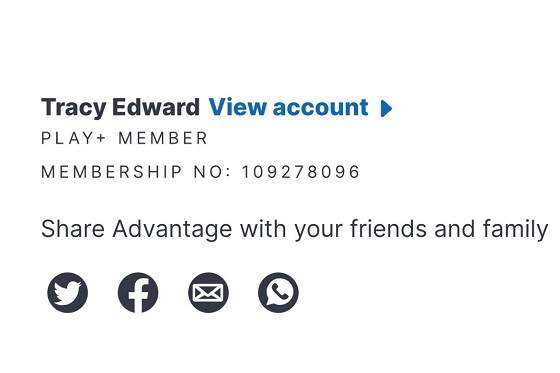
Task: Click the word account in the blue link
Action: pyautogui.click(x=320, y=108)
